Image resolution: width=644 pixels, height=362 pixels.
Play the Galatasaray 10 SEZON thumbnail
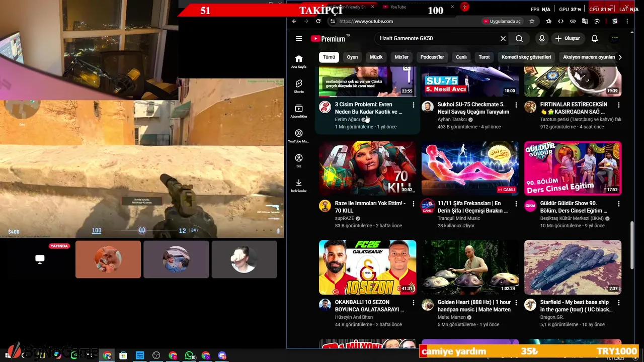click(367, 267)
